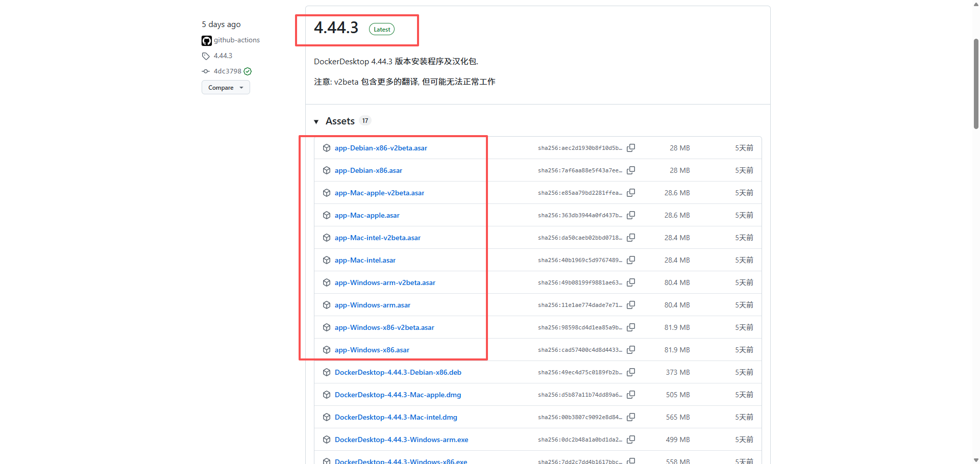Copy sha256 of app-Windows-x86.asar
The width and height of the screenshot is (980, 464).
[x=631, y=350]
